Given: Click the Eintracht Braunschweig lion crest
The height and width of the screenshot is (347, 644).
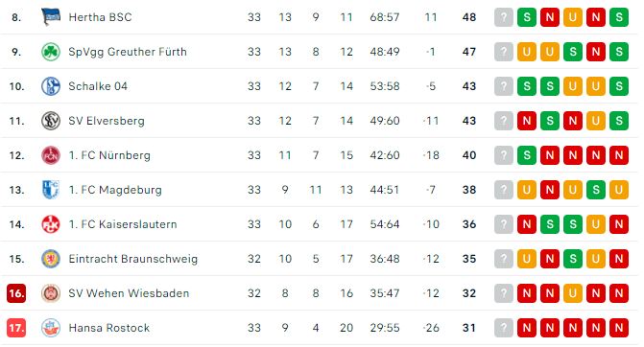Looking at the screenshot, I should pos(51,259).
